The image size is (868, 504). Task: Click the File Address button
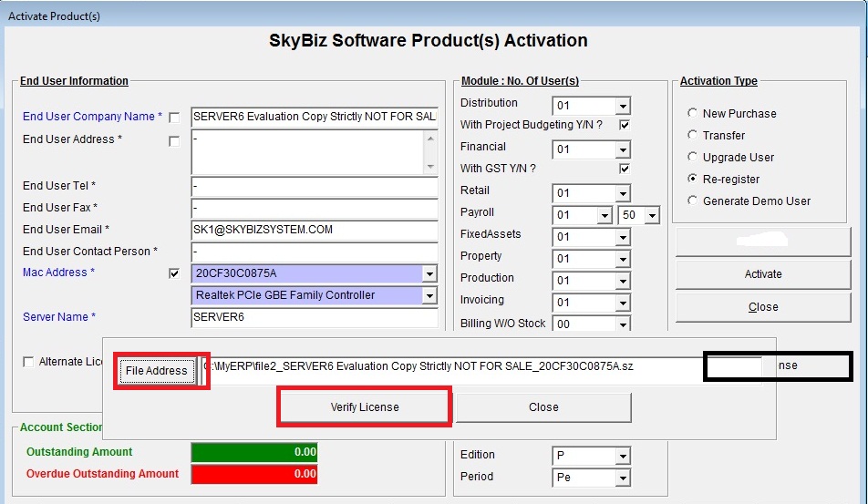click(156, 371)
